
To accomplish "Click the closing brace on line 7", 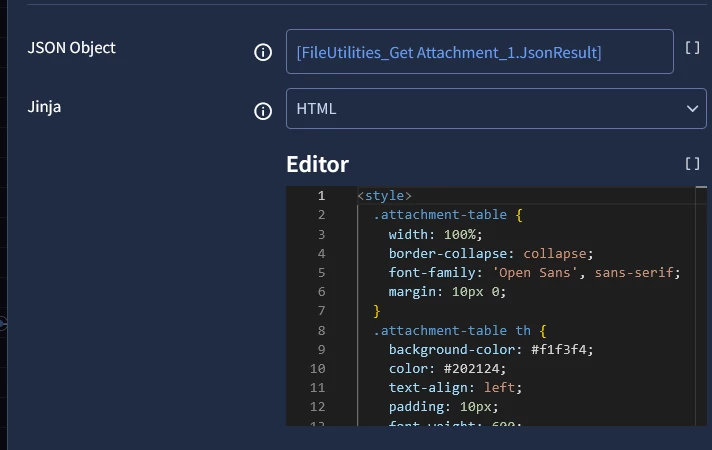I will point(376,311).
